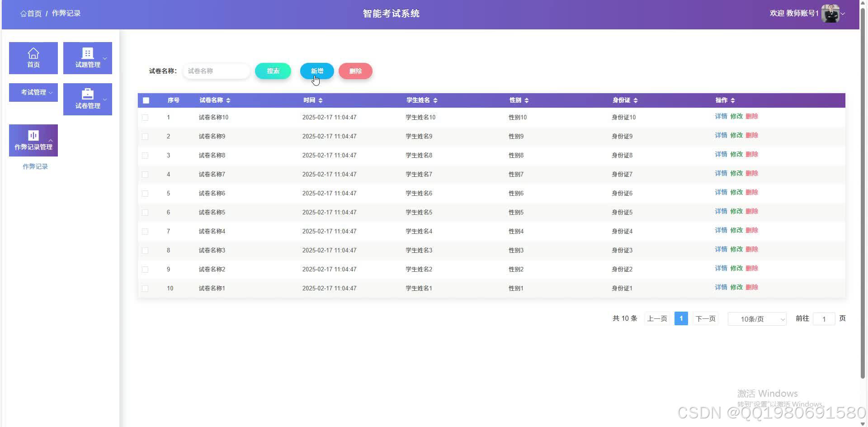Expand the 试卷管理 chevron
The image size is (868, 427).
tap(105, 100)
